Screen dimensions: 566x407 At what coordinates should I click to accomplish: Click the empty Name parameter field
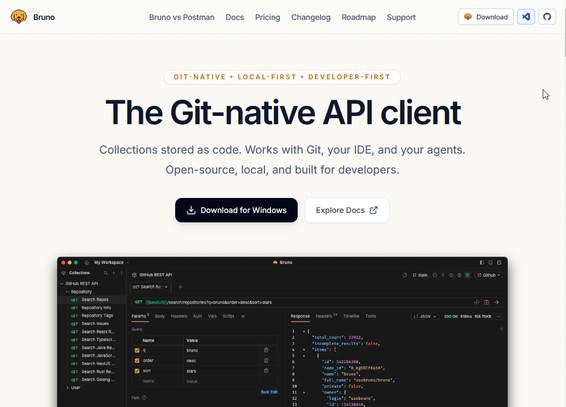(157, 381)
